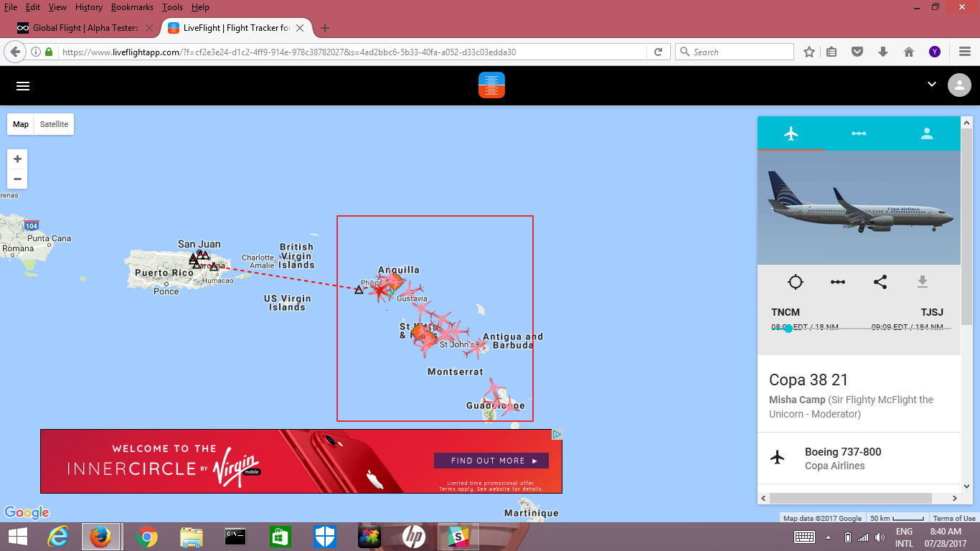Click the TJSJ destination airport code
The height and width of the screenshot is (551, 980).
[x=932, y=312]
